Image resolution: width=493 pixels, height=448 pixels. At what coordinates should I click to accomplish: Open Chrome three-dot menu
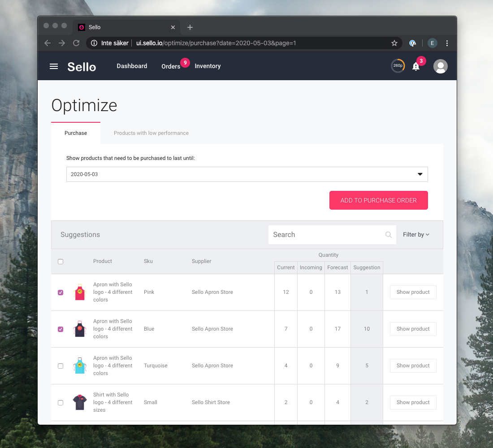(x=447, y=43)
